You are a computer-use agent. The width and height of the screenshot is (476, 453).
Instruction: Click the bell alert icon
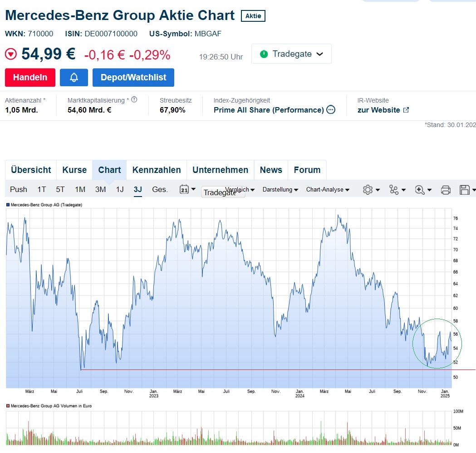coord(74,77)
